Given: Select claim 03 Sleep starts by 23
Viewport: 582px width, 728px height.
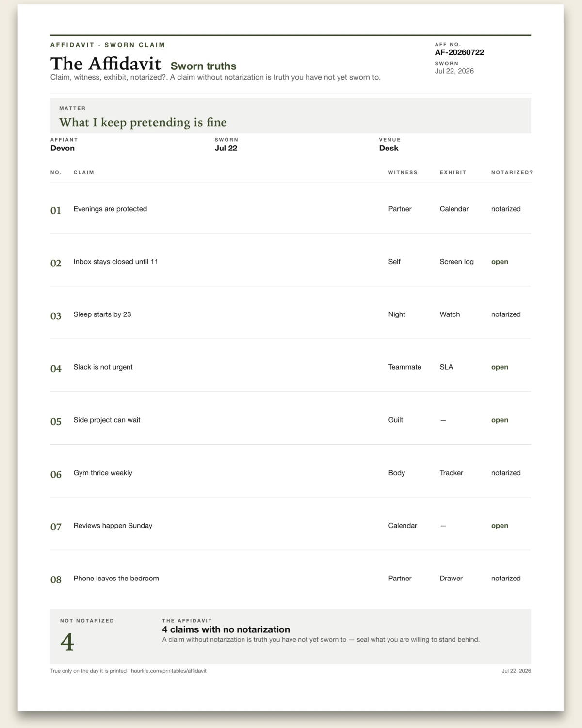Looking at the screenshot, I should coord(291,314).
